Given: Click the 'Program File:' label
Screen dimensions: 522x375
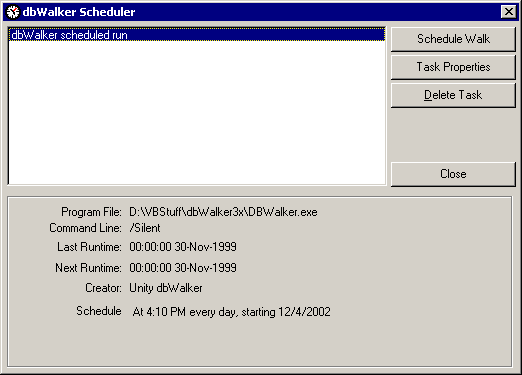Looking at the screenshot, I should coord(91,212).
